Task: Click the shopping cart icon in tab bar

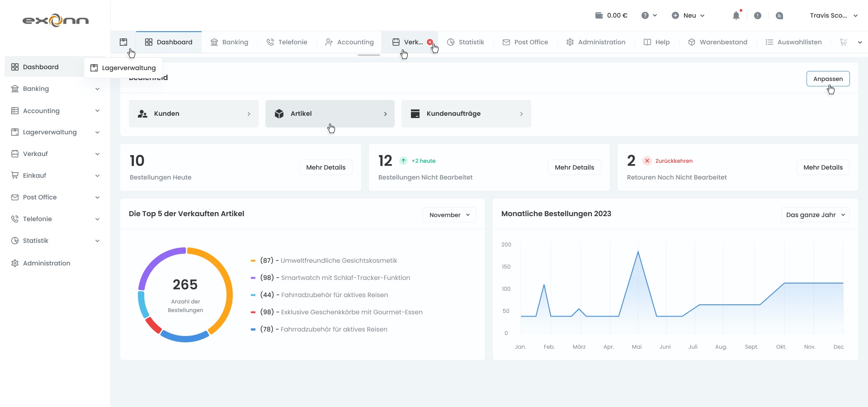Action: [844, 42]
